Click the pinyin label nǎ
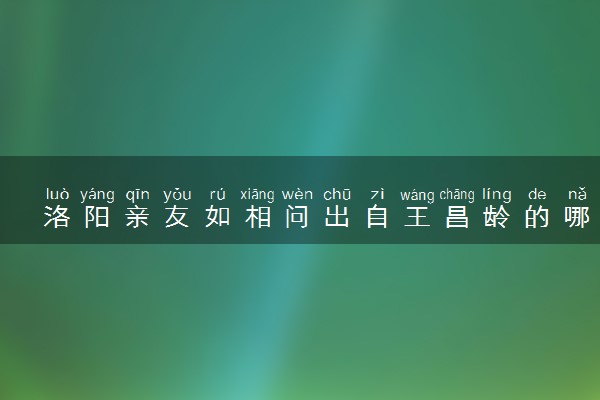This screenshot has height=400, width=600. point(577,194)
